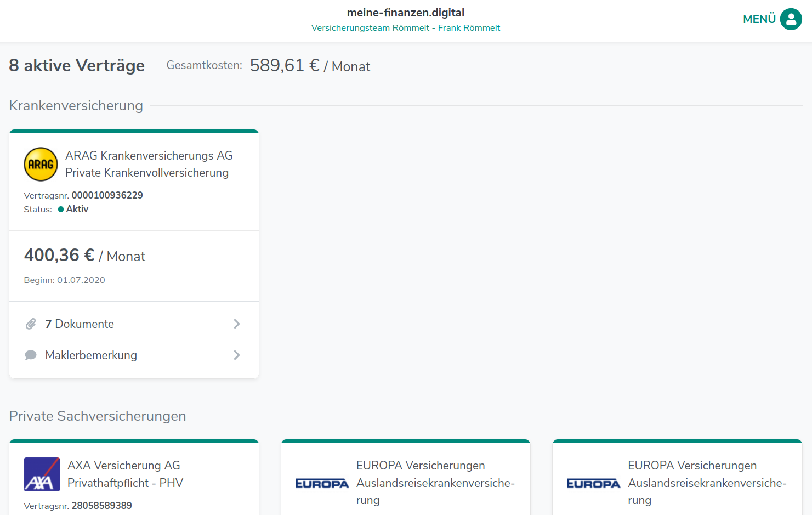This screenshot has height=515, width=812.
Task: Click the EUROPA logo in rightmost card
Action: tap(593, 483)
